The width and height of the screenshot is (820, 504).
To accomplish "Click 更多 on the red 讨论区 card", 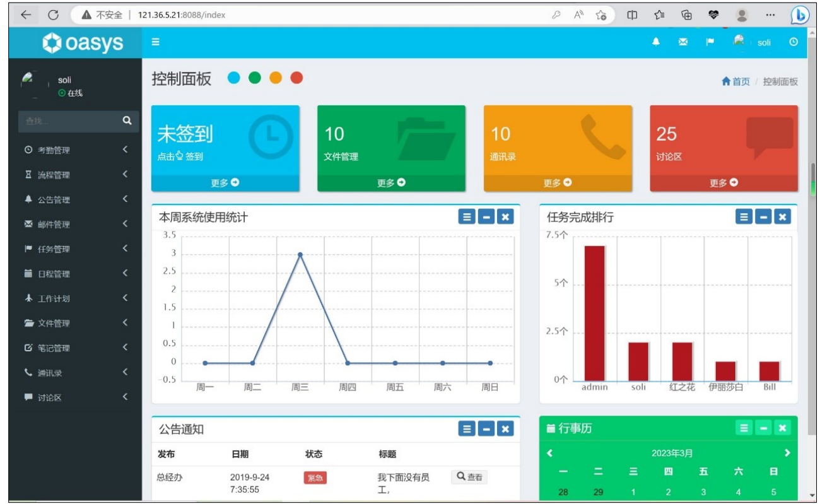I will (724, 183).
